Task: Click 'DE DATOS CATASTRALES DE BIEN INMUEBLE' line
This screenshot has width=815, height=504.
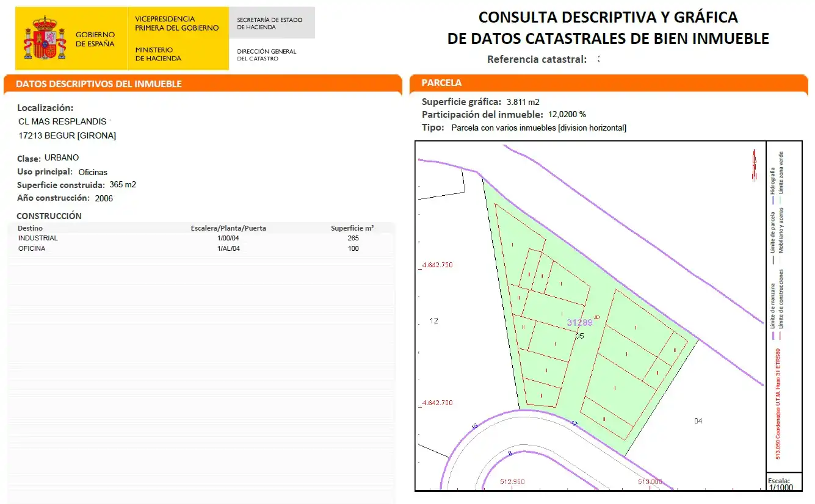Action: point(608,38)
